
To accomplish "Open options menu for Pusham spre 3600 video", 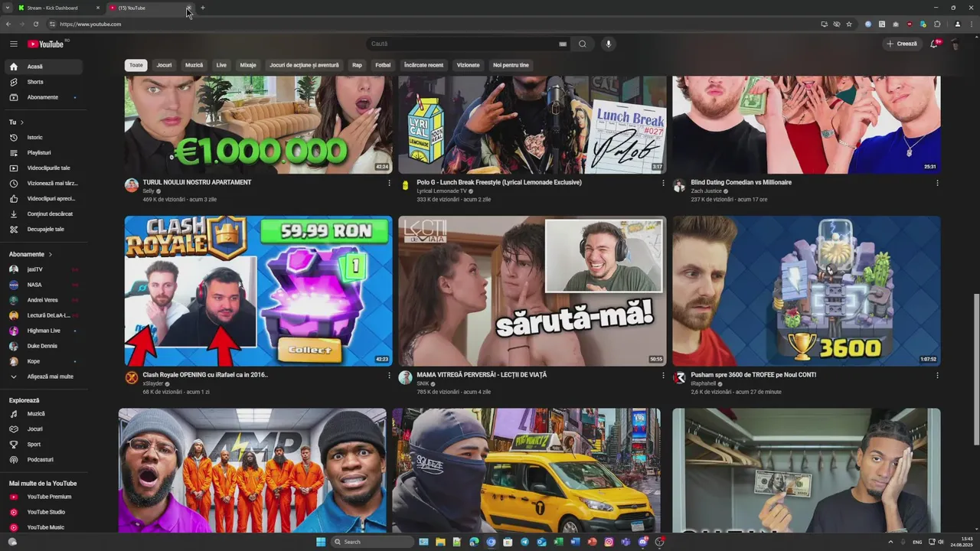I will 937,376.
